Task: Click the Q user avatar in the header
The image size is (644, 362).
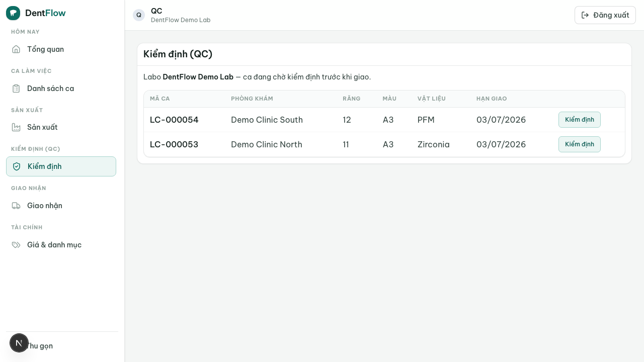Action: 139,15
